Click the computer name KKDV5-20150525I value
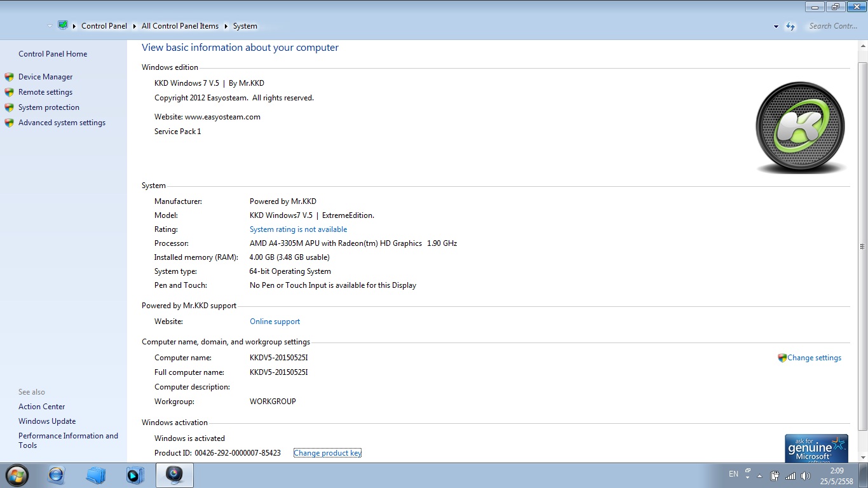This screenshot has height=488, width=868. (279, 358)
